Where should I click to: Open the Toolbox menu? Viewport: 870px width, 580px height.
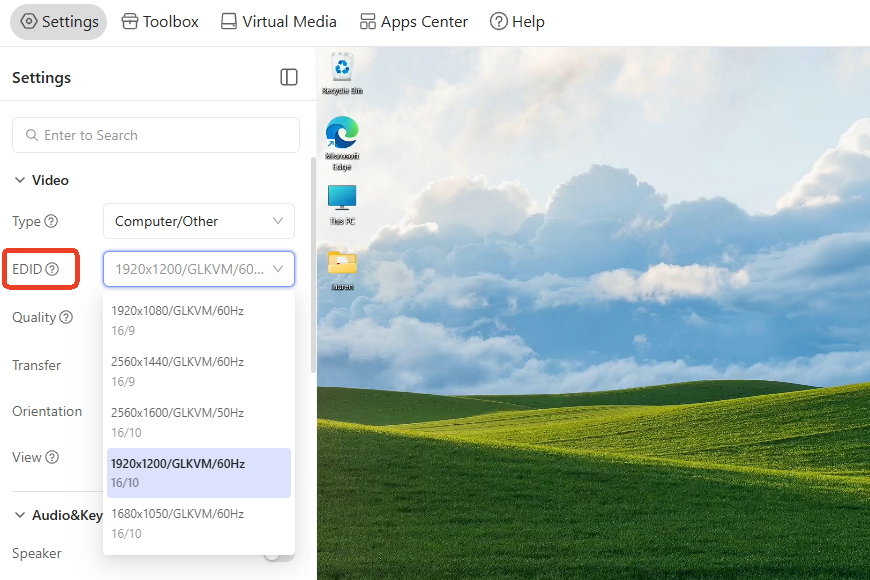pyautogui.click(x=160, y=22)
